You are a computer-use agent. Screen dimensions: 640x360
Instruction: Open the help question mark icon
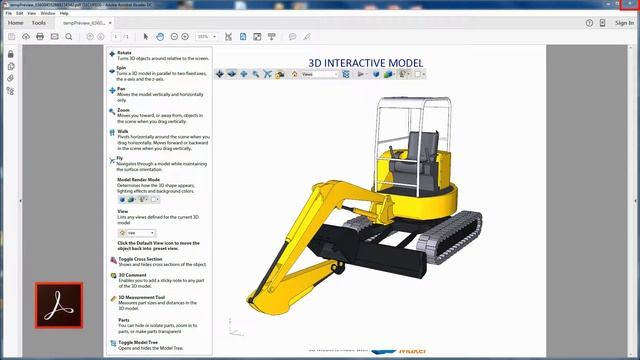[589, 23]
